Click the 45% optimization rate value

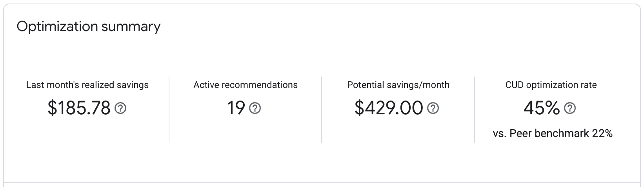coord(541,108)
